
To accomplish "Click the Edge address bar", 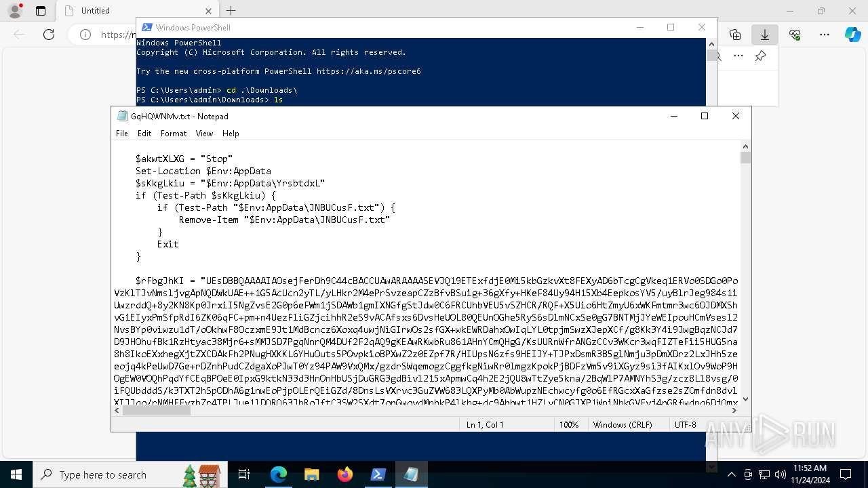I will [117, 35].
